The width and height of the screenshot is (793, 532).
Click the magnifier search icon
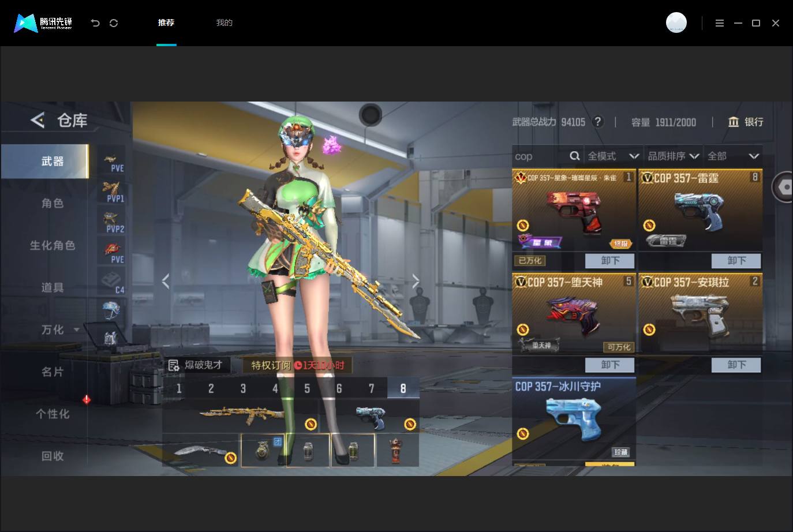(574, 156)
